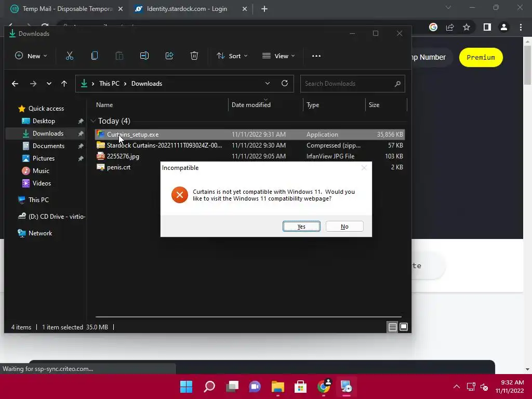Bookmark this page with the star icon
This screenshot has width=532, height=399.
point(467,27)
